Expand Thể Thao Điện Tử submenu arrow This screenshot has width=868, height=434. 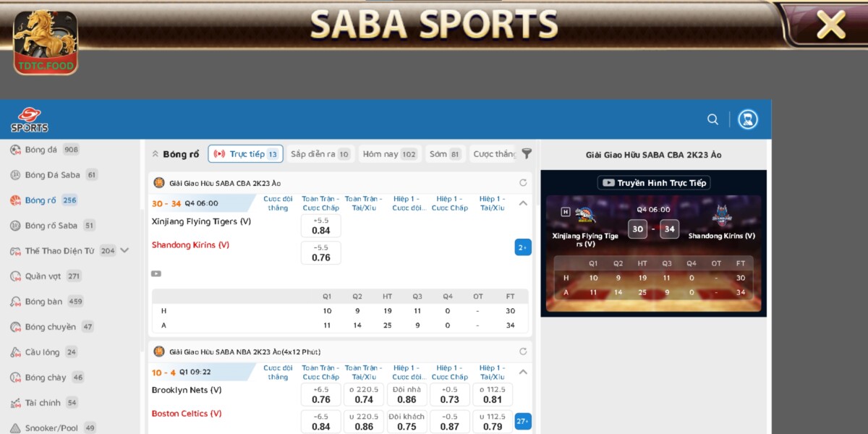pos(124,250)
